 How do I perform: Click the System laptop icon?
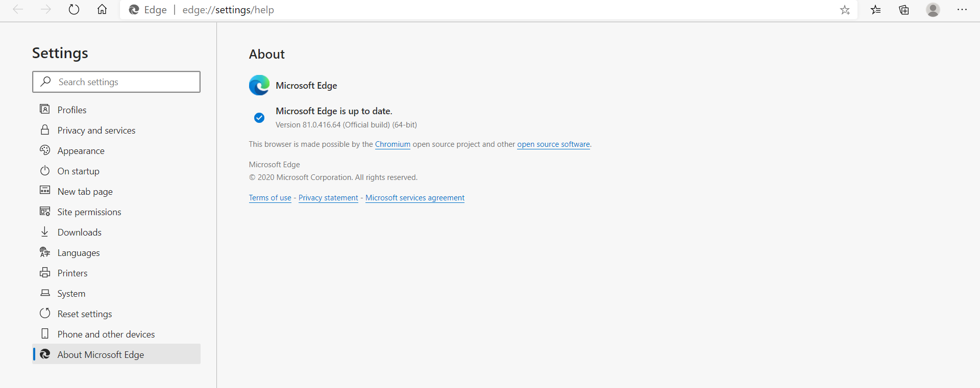(x=45, y=293)
